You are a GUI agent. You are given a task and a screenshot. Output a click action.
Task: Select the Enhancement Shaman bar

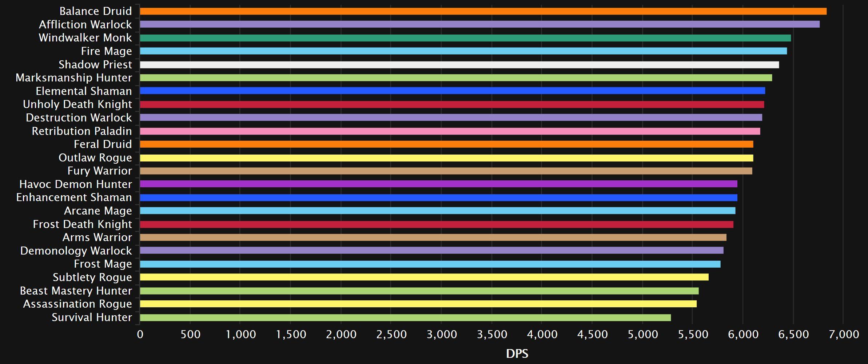(x=439, y=197)
